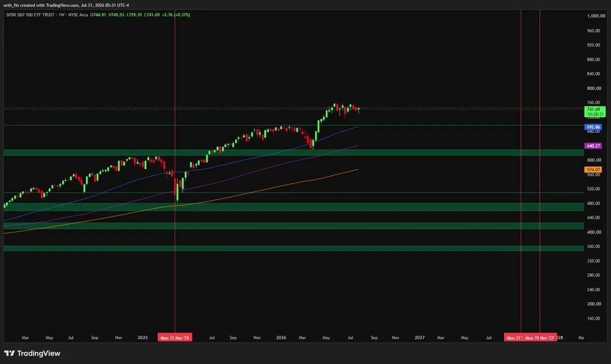
Task: Select the red vertical line at 15 Nov '27
Action: click(540, 171)
